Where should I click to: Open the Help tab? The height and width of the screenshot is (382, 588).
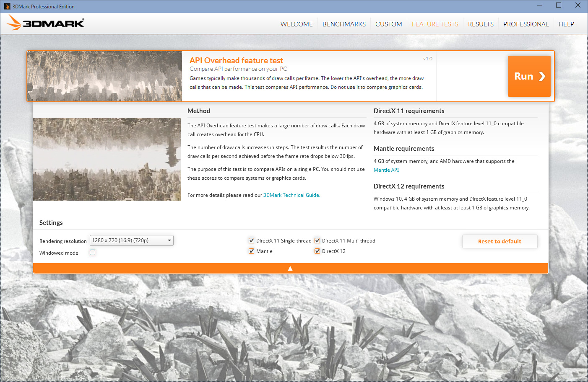tap(566, 24)
